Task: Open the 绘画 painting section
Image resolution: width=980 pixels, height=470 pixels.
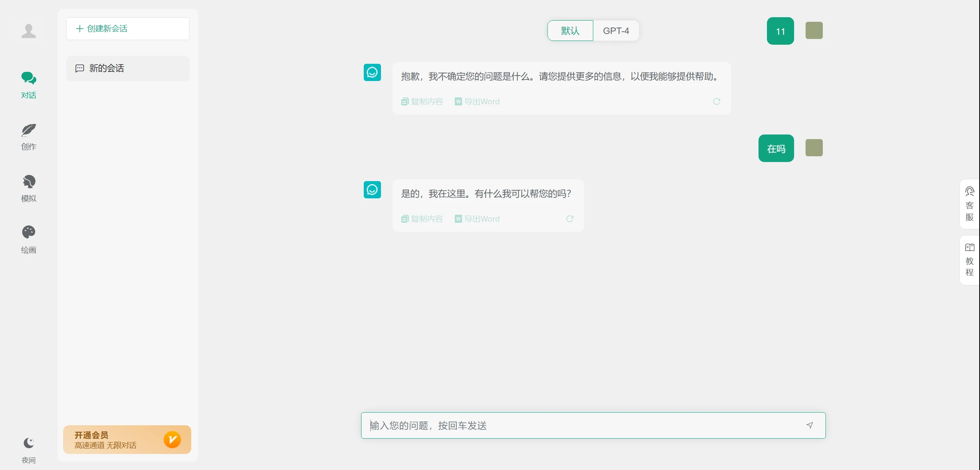Action: [29, 240]
